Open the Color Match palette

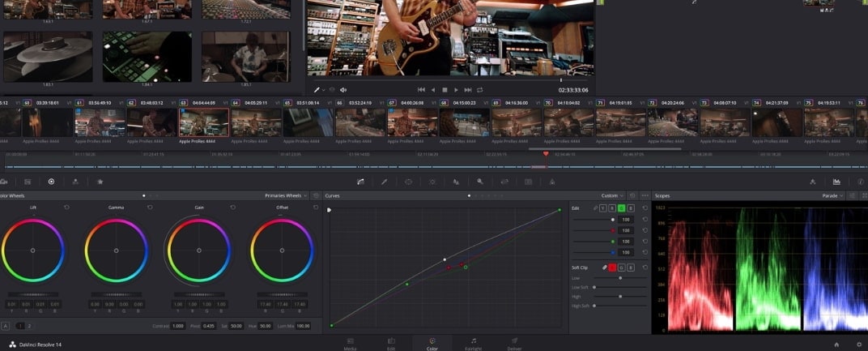pyautogui.click(x=28, y=182)
